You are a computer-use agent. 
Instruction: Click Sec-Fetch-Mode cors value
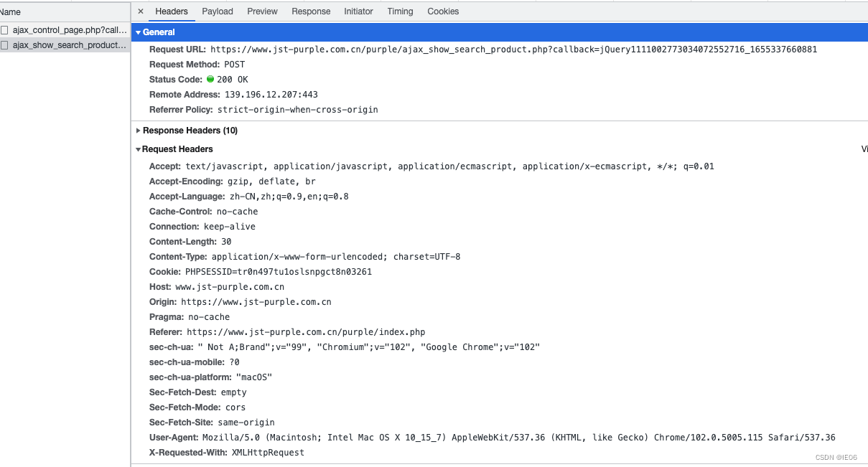pos(235,407)
